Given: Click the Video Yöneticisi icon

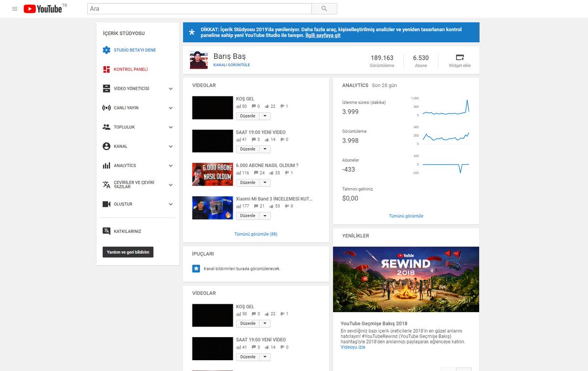Looking at the screenshot, I should coord(106,89).
